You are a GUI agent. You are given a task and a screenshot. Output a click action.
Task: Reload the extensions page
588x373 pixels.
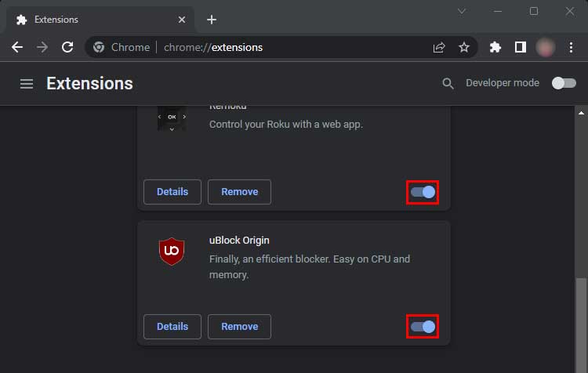coord(67,47)
